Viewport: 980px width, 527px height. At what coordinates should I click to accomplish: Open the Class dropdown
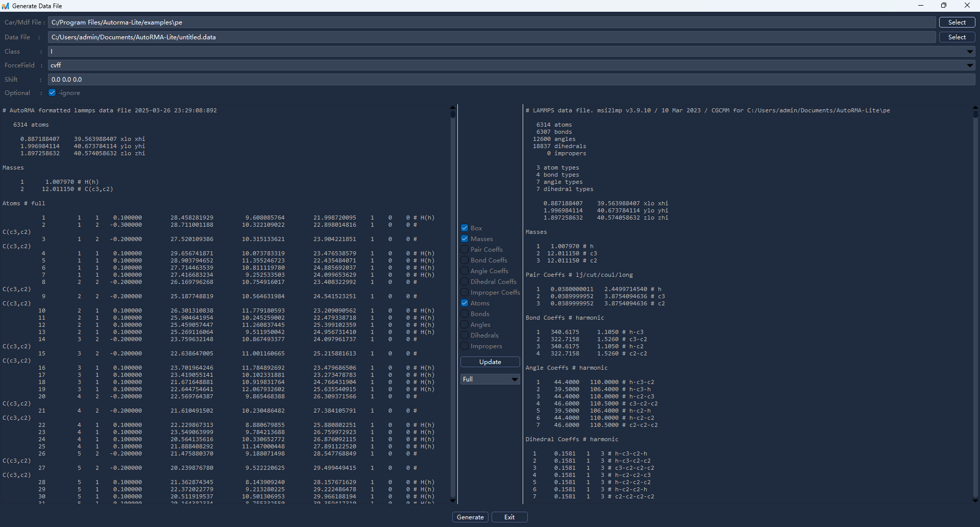point(511,51)
